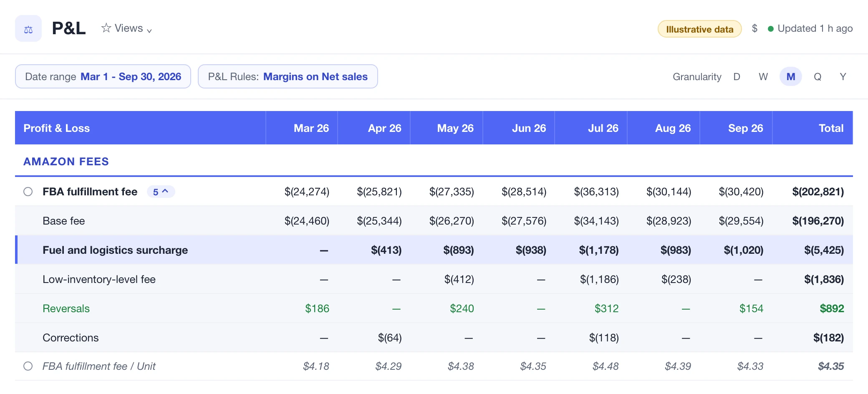Click the fee per unit total $4.35
The width and height of the screenshot is (868, 394).
[x=831, y=366]
